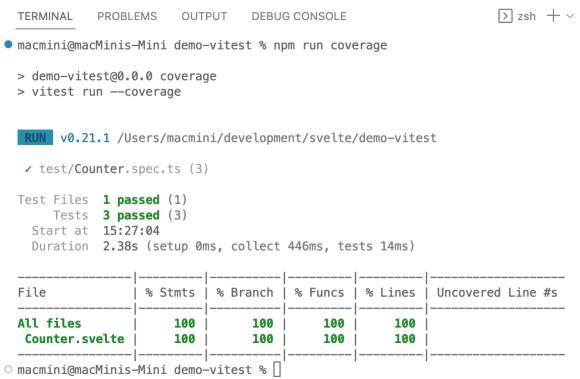Add a new terminal with plus icon
This screenshot has height=379, width=580.
tap(553, 16)
